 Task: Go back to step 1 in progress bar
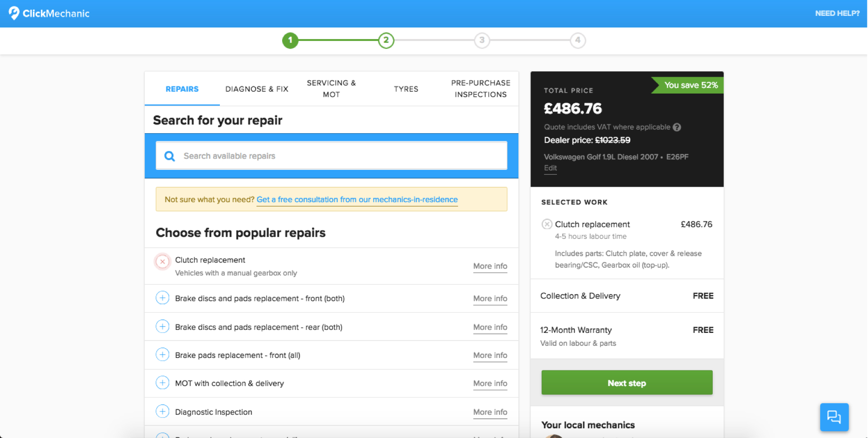pos(290,41)
